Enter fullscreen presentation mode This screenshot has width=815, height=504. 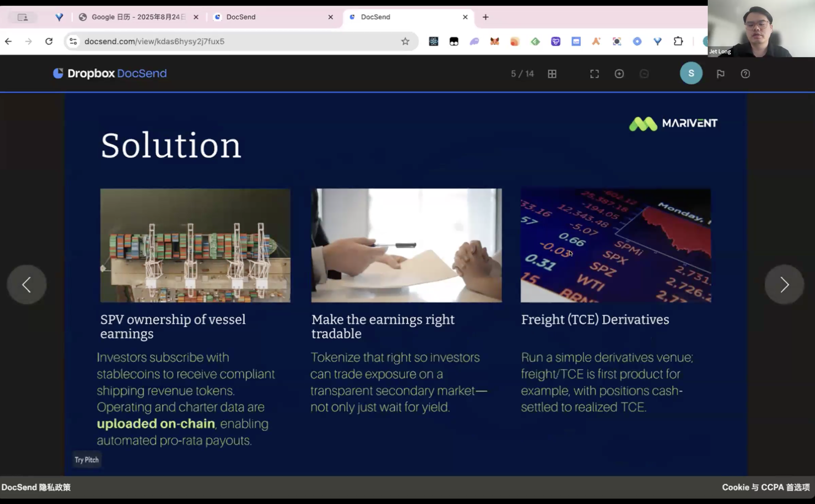click(x=594, y=74)
